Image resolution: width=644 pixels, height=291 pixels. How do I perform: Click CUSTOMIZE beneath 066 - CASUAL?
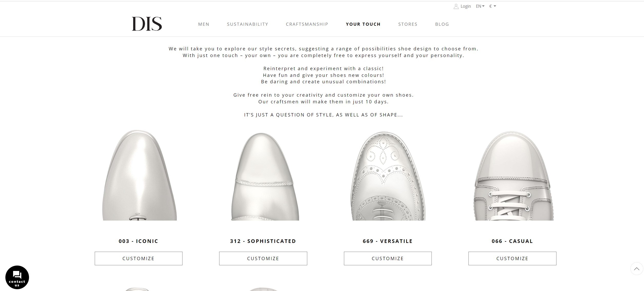click(x=512, y=258)
